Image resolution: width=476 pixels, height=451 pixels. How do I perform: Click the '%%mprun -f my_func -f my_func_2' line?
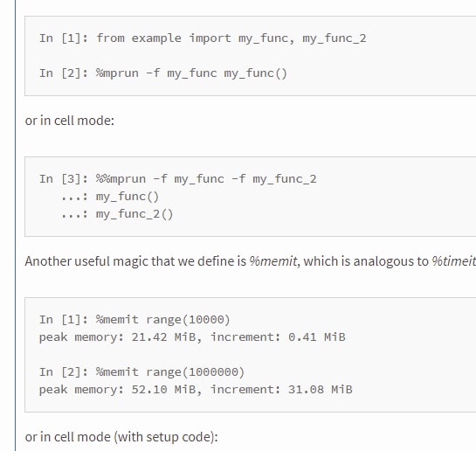(x=178, y=178)
